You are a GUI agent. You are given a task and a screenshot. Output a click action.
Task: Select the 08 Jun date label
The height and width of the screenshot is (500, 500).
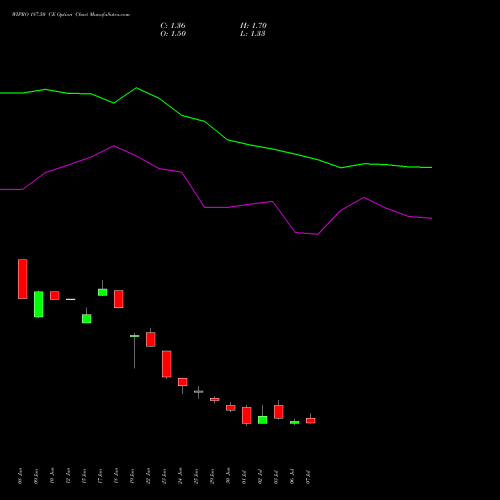(20, 476)
